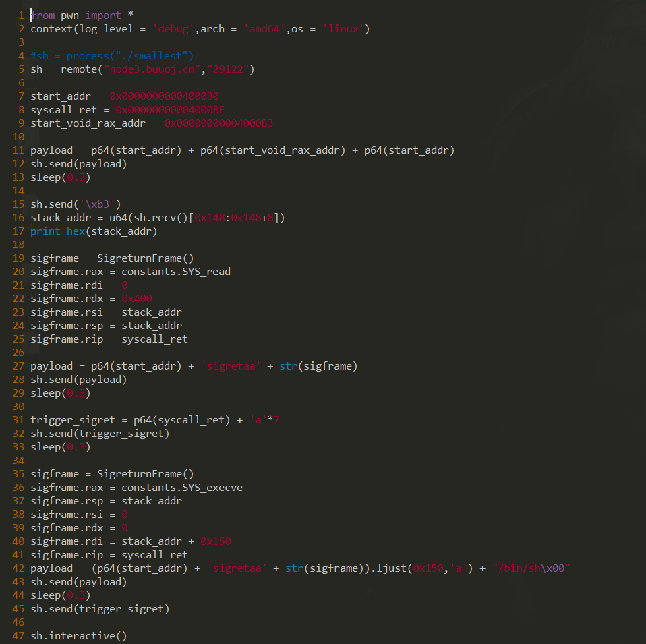The image size is (646, 644).
Task: Click the 'from pwn import *' line
Action: tap(82, 16)
